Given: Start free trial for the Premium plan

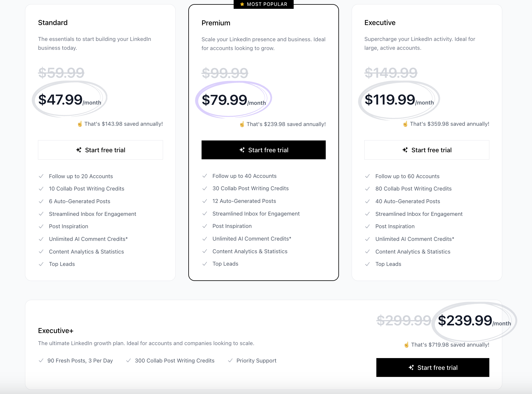Looking at the screenshot, I should tap(263, 150).
